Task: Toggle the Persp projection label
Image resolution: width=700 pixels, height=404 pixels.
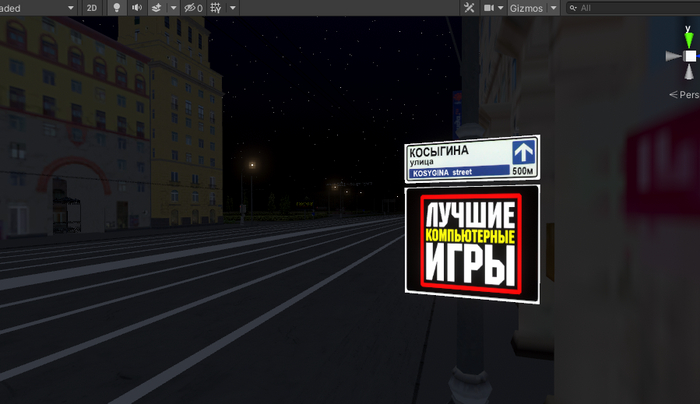Action: [x=684, y=95]
